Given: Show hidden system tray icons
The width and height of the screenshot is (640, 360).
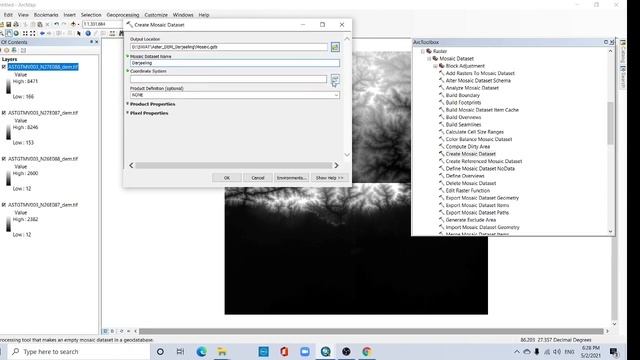Looking at the screenshot, I should click(517, 351).
